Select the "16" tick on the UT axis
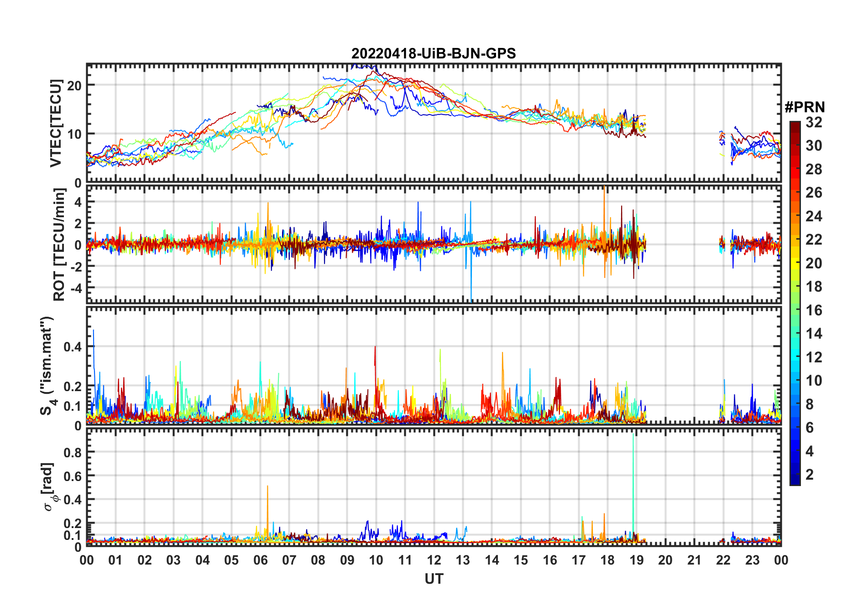The width and height of the screenshot is (868, 607). point(550,560)
